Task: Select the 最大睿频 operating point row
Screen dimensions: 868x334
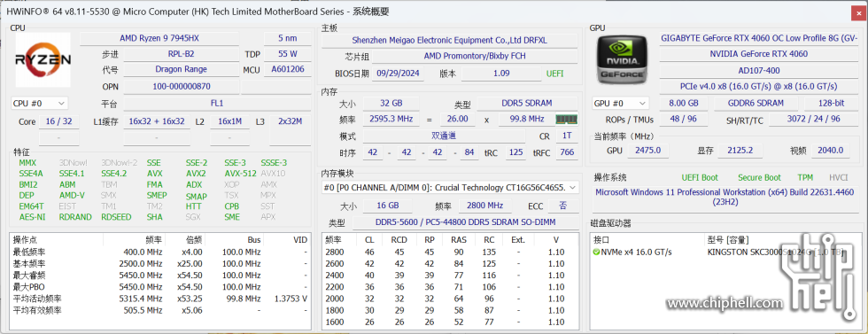Action: click(160, 276)
